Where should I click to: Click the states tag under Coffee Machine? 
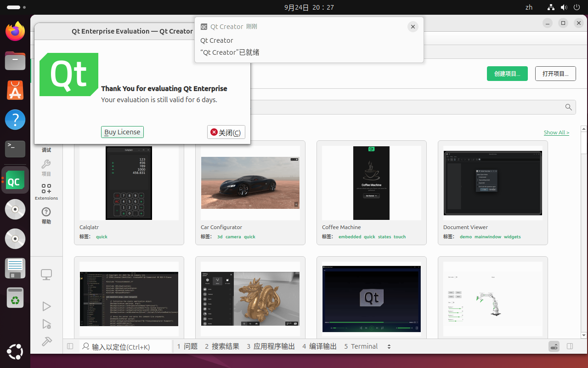[x=384, y=237]
